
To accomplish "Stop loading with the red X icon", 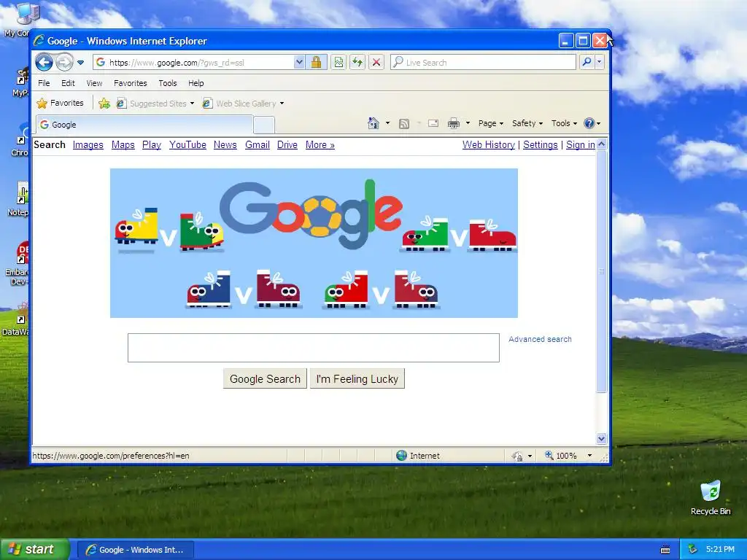I will point(376,63).
